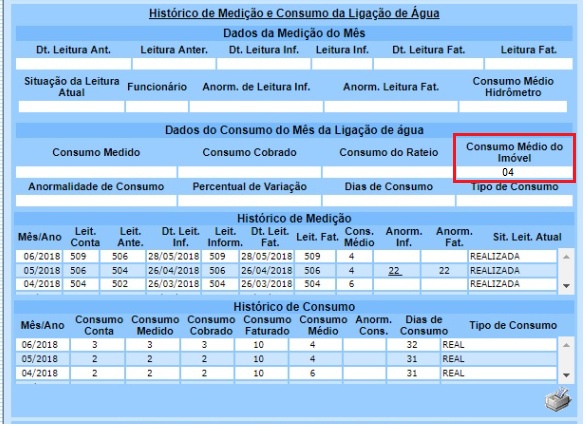Click REAL consumption type for 06/2018
The height and width of the screenshot is (427, 587).
[x=453, y=345]
